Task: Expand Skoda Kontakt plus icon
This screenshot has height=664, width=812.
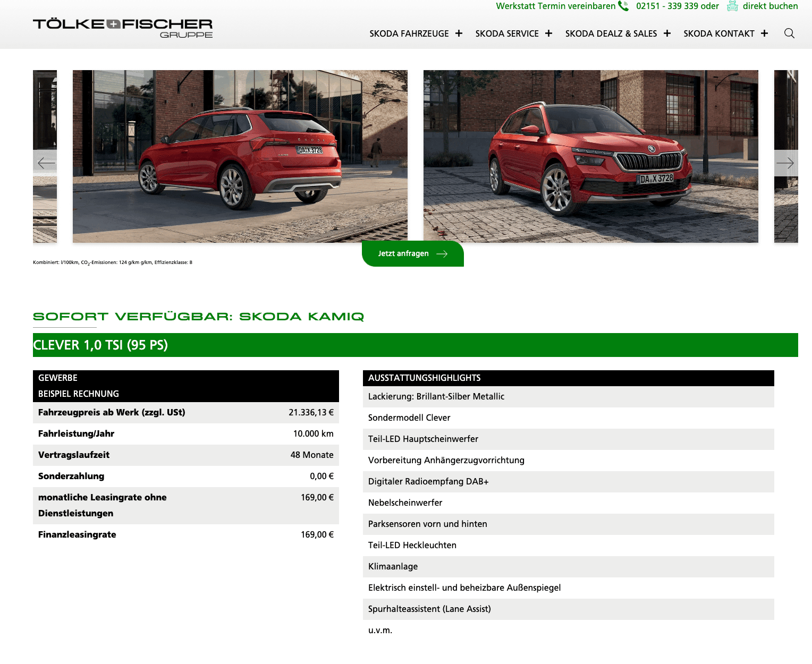Action: tap(764, 33)
